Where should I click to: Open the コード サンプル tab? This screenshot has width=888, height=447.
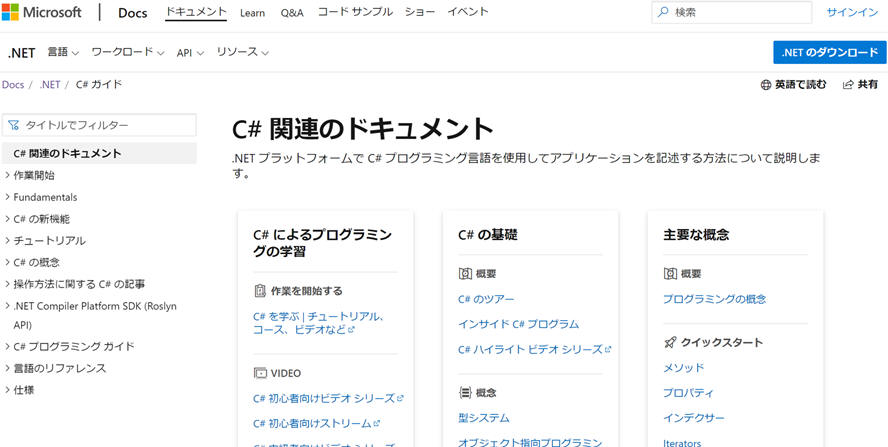pos(355,12)
